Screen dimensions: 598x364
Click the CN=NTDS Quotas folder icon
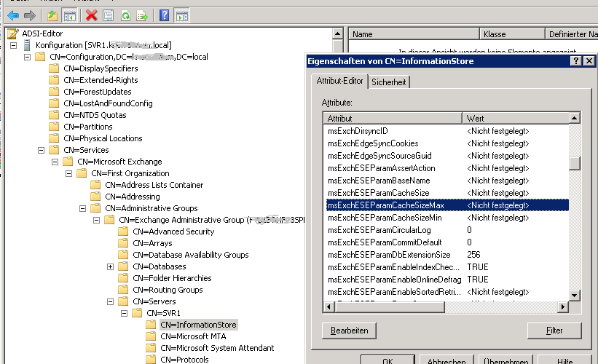54,115
